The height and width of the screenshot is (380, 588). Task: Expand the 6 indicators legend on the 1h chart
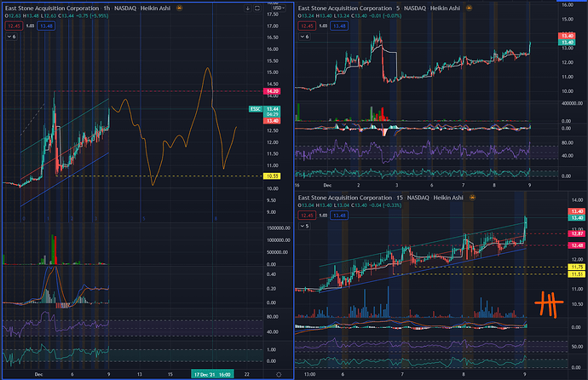tap(11, 37)
